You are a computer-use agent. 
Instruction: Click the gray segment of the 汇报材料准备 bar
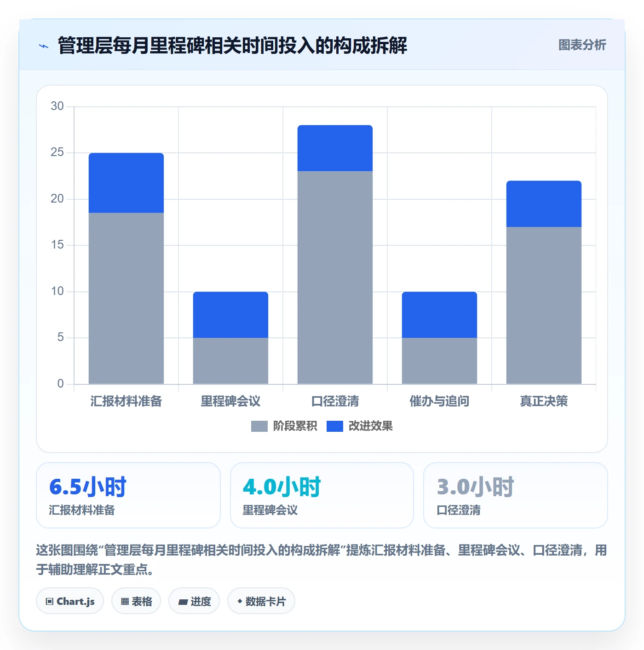[126, 298]
